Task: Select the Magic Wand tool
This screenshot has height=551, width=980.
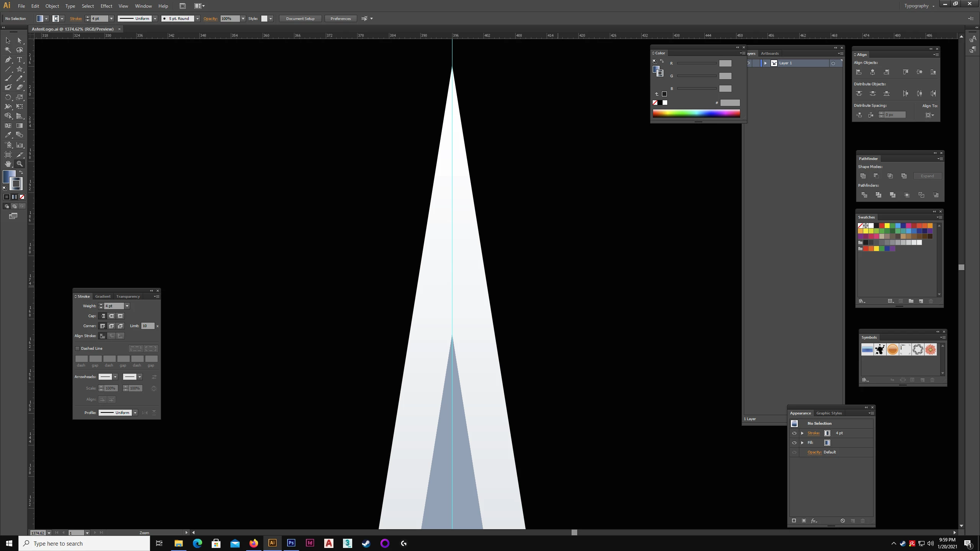Action: 8,50
